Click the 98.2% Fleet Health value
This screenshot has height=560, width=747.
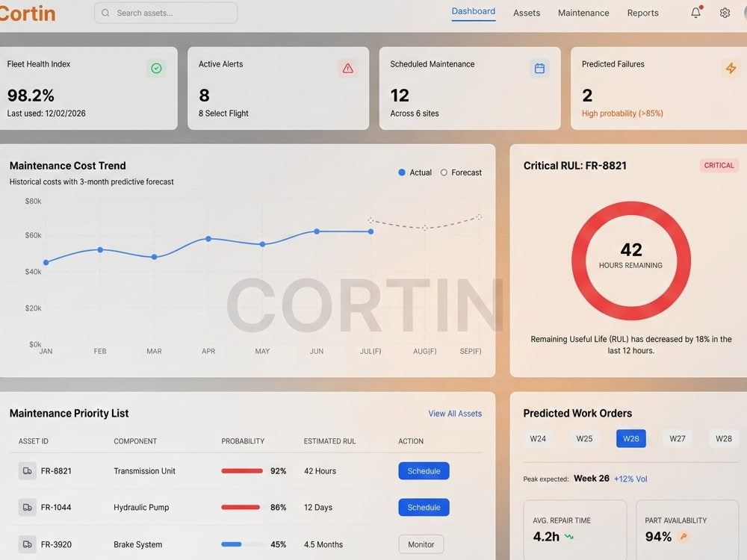(31, 96)
